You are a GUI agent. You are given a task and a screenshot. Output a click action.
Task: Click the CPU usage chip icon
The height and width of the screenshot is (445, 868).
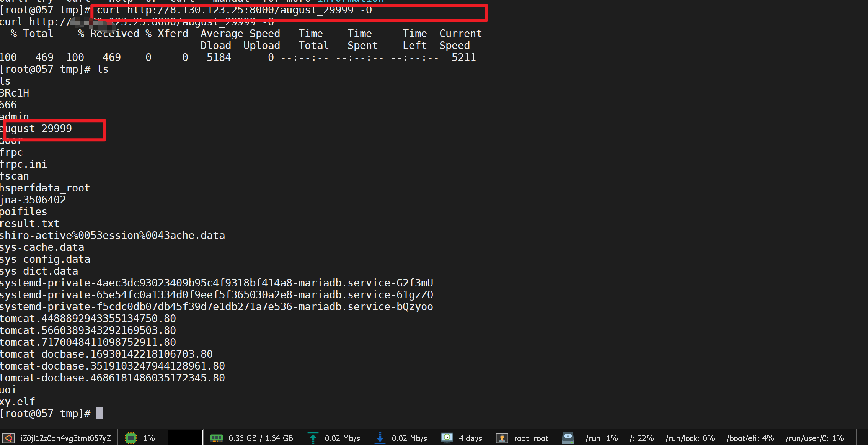click(x=131, y=438)
